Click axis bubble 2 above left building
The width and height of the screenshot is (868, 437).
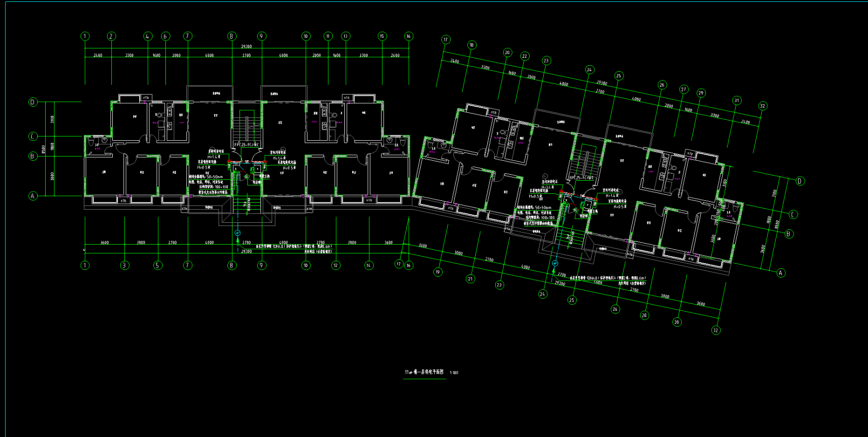point(111,36)
